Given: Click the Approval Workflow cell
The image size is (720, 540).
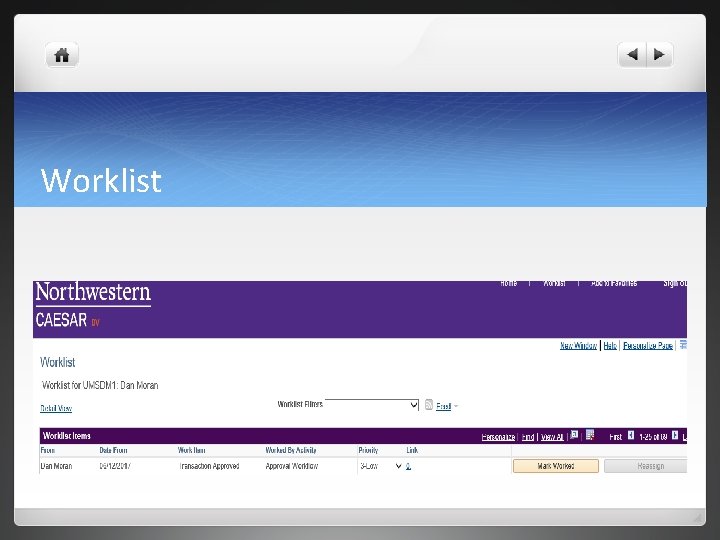Looking at the screenshot, I should coord(292,466).
